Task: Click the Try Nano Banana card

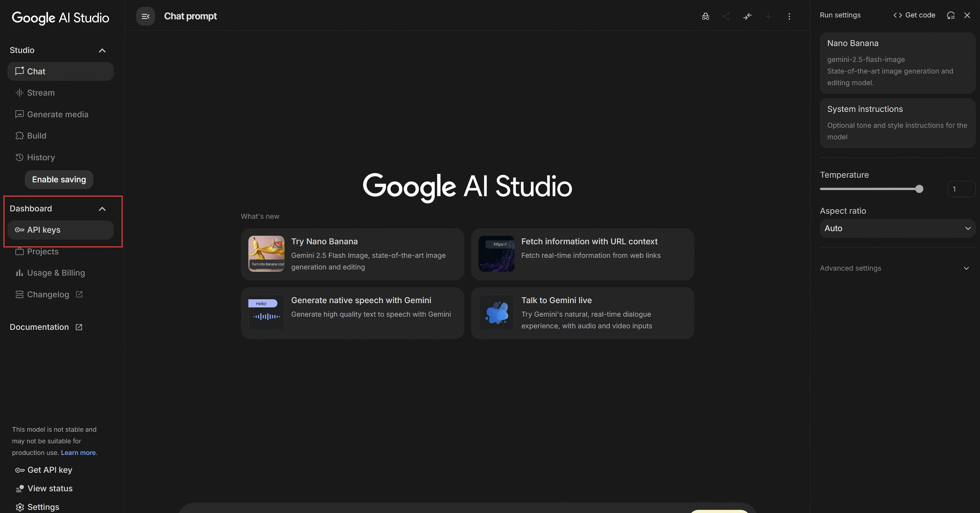Action: (352, 254)
